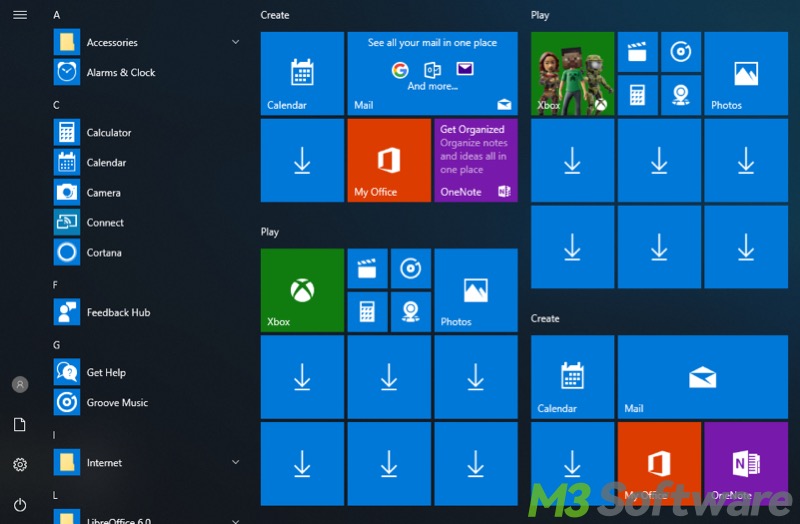Click letter header I in app list
Image resolution: width=800 pixels, height=524 pixels.
[x=54, y=435]
